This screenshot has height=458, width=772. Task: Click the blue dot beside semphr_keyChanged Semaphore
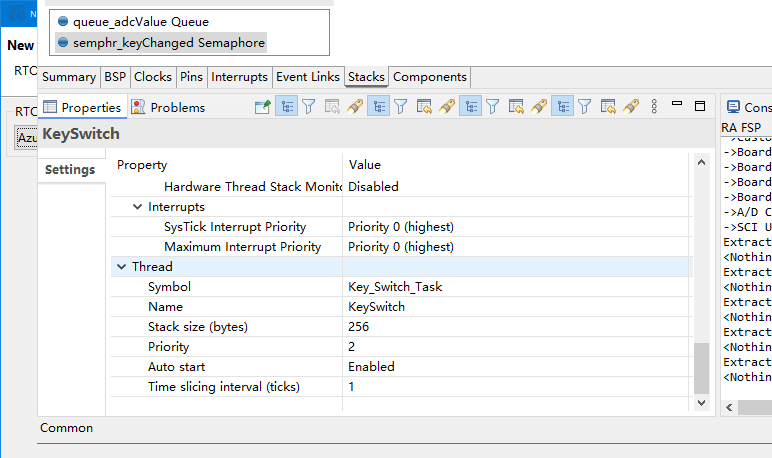[x=63, y=42]
